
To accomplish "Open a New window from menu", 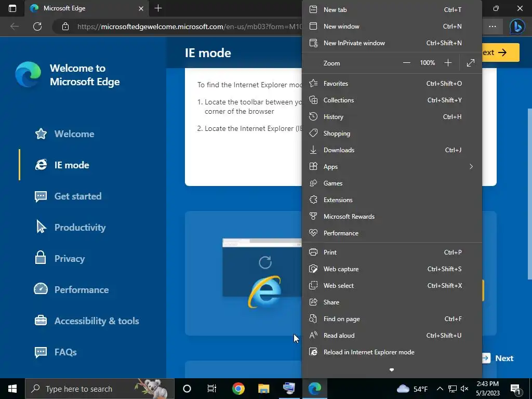I will click(392, 26).
